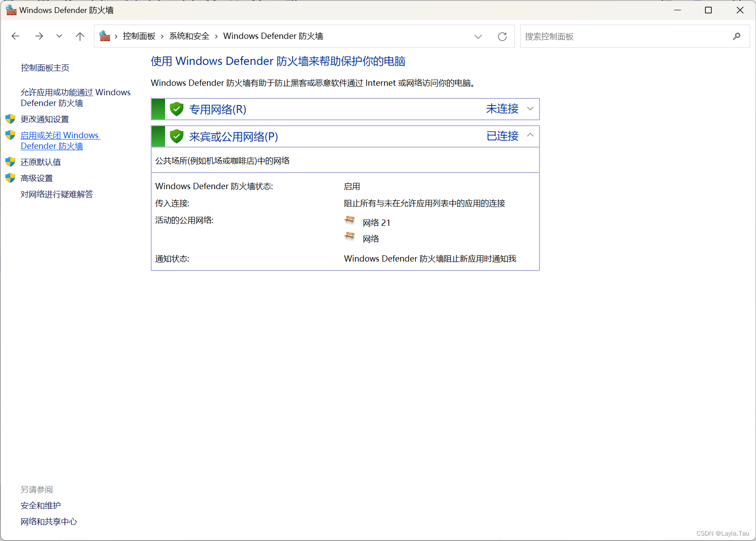
Task: Open 高级设置 link
Action: point(37,178)
